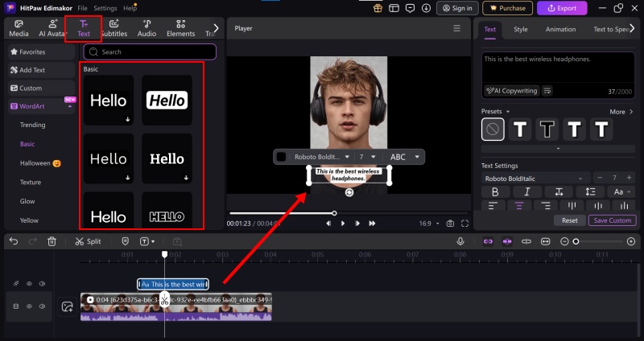Click the Save Custom button
Viewport: 644px width, 341px height.
[x=612, y=220]
